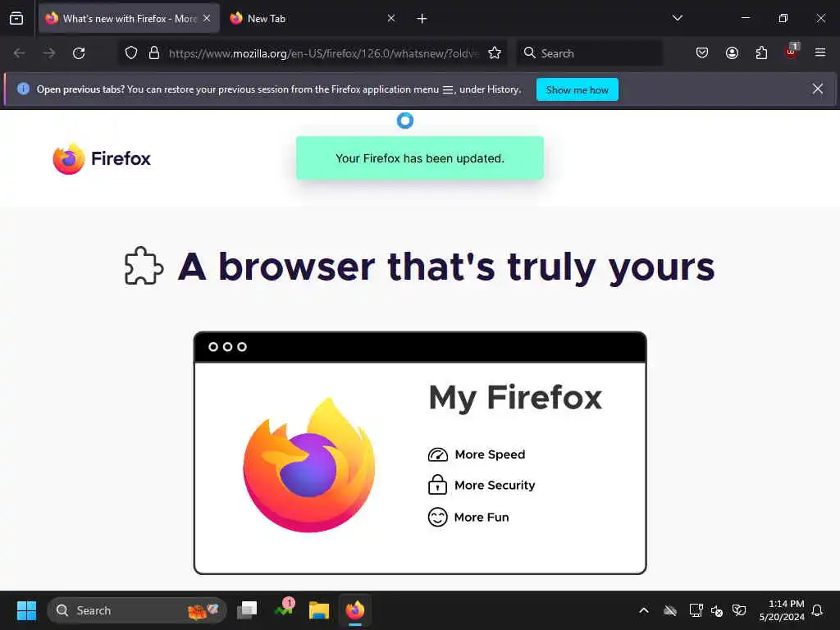
Task: Open the notifications bell icon
Action: (x=817, y=610)
